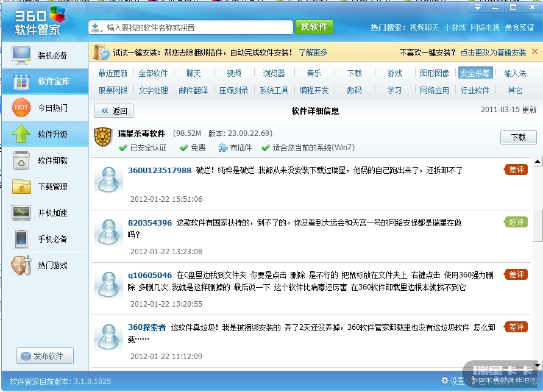Select 音乐 category
Screen dimensions: 543x392
[x=314, y=73]
